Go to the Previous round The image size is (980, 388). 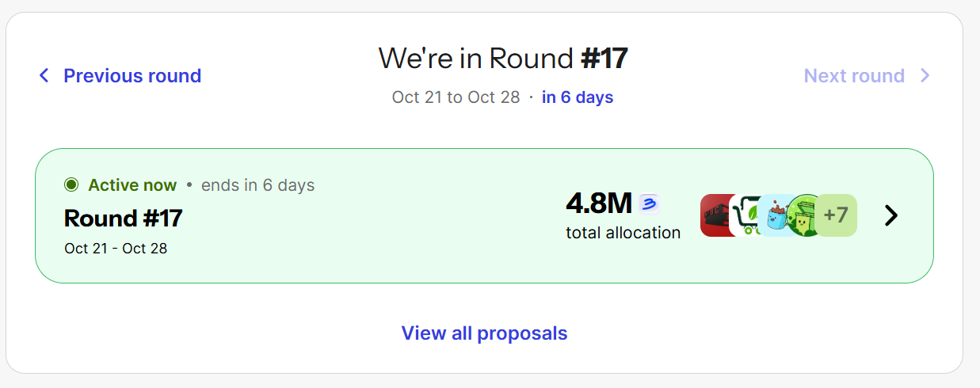(x=132, y=76)
